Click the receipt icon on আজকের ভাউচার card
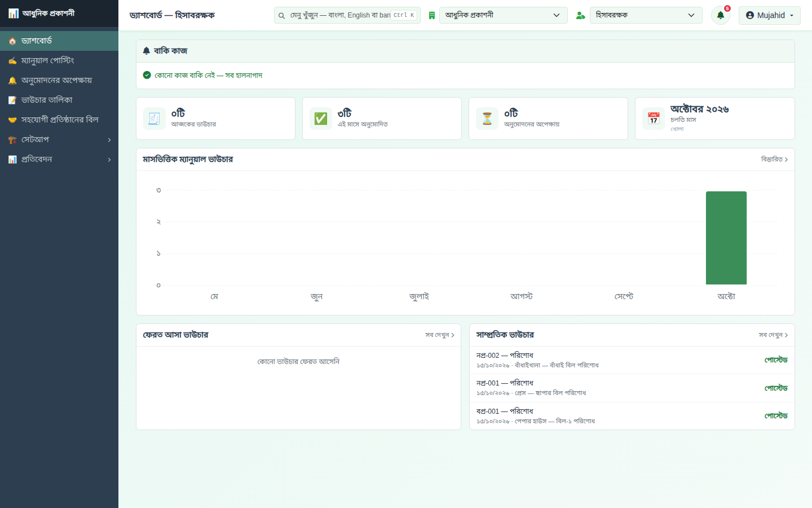 (x=155, y=119)
